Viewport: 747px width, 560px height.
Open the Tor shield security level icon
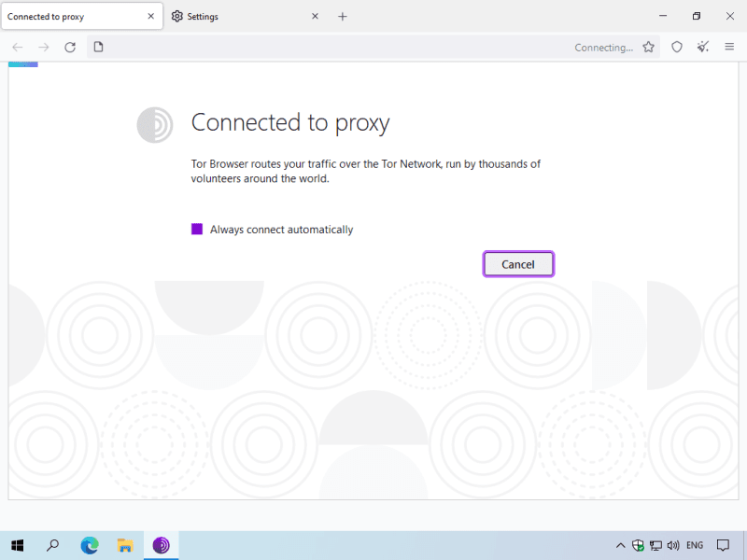677,48
